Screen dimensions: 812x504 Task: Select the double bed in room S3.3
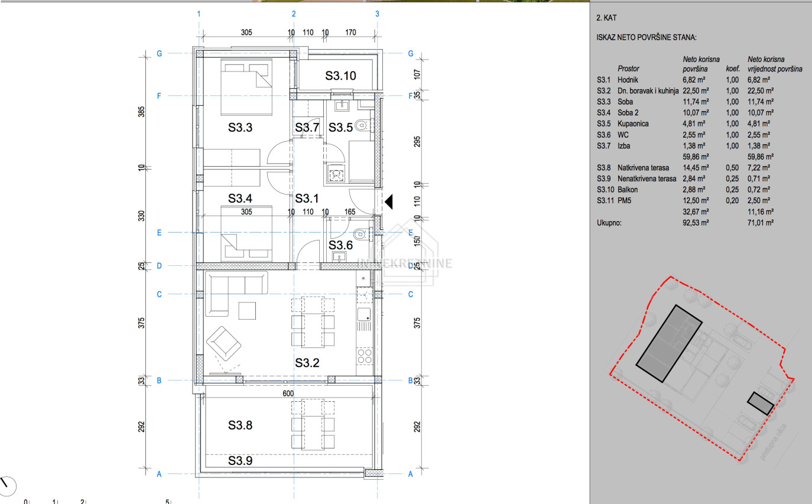(246, 87)
